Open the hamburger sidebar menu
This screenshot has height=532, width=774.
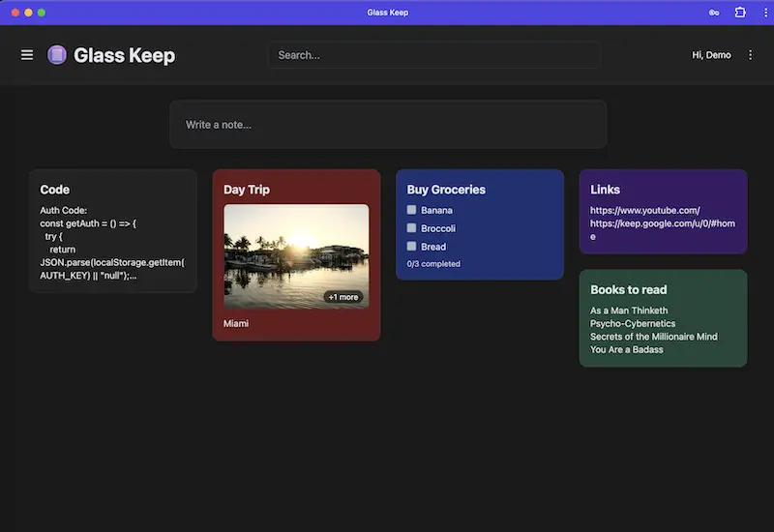tap(27, 55)
